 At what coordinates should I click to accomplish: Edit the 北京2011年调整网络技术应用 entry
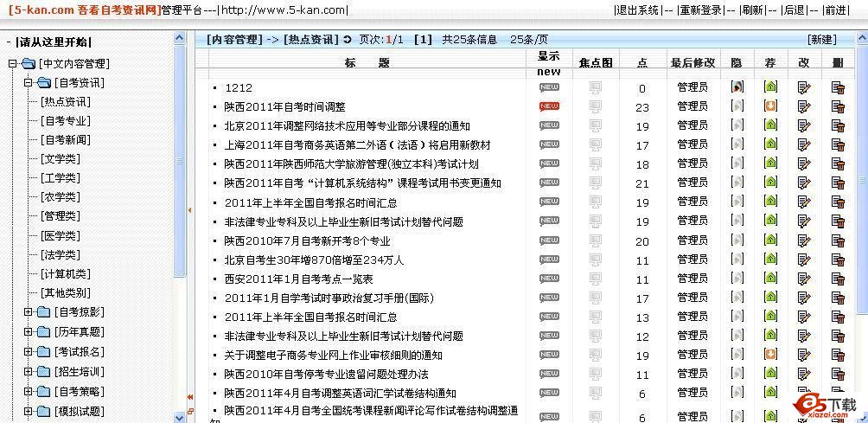(x=804, y=125)
